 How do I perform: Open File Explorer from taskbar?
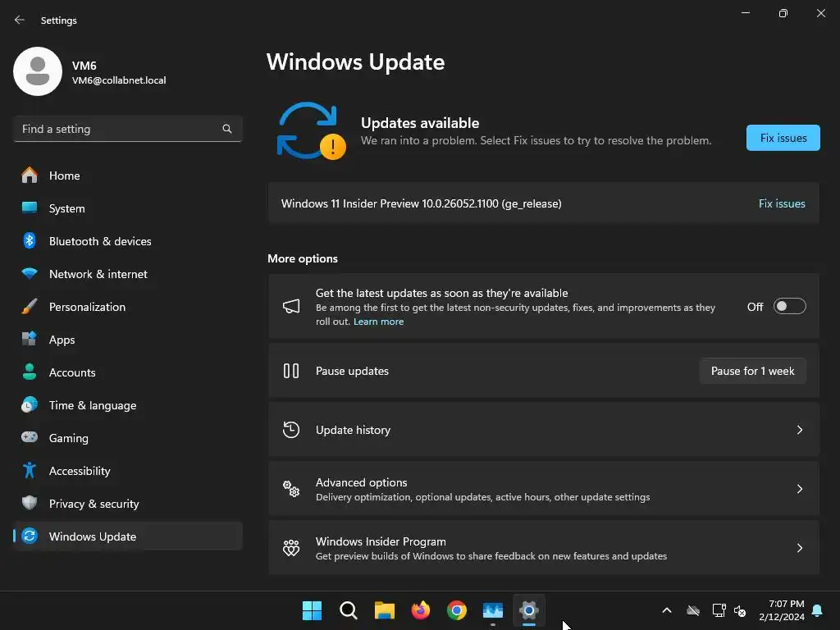[384, 610]
